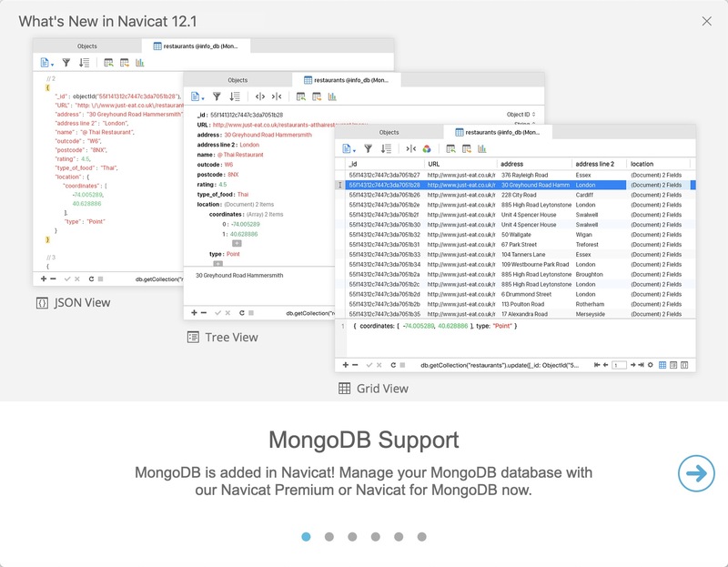This screenshot has height=567, width=728.
Task: Select restaurants @info_db tab in JSON View window
Action: [x=196, y=46]
